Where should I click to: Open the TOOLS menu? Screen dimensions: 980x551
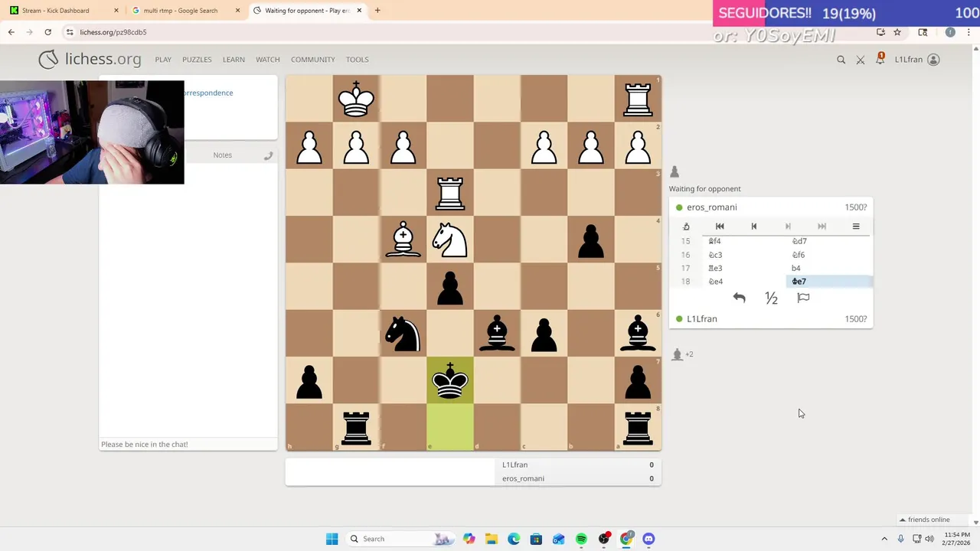coord(358,60)
